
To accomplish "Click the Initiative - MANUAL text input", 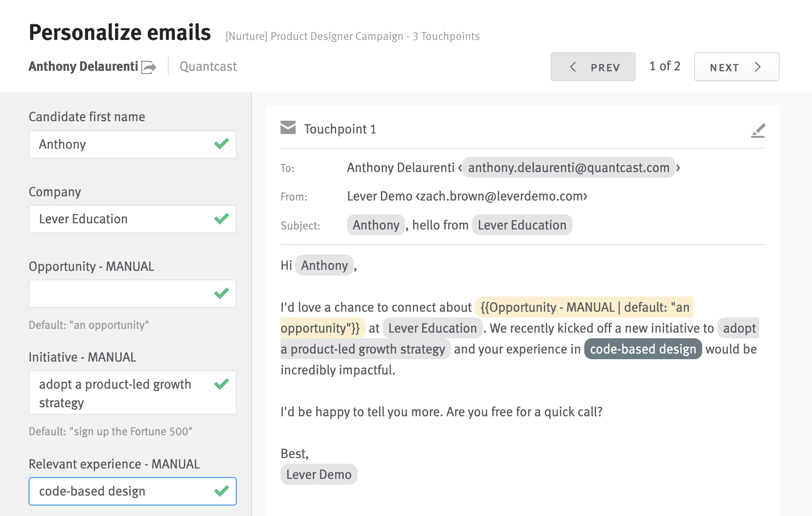I will coord(133,392).
